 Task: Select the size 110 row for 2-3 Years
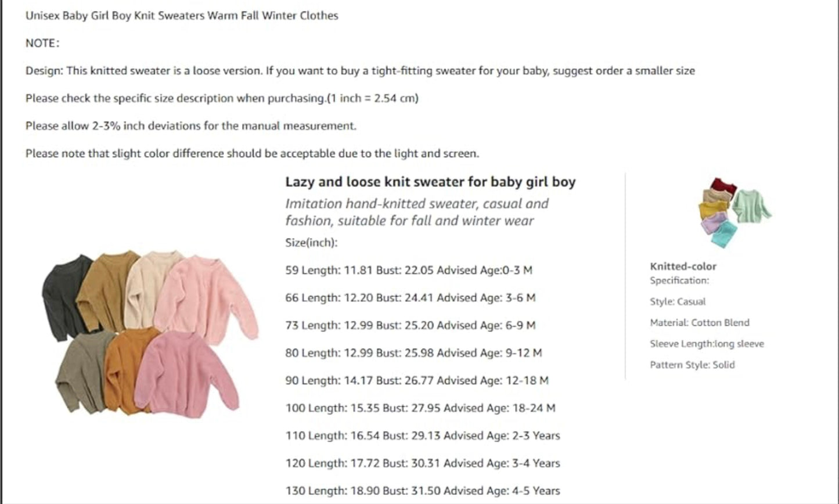click(x=422, y=435)
